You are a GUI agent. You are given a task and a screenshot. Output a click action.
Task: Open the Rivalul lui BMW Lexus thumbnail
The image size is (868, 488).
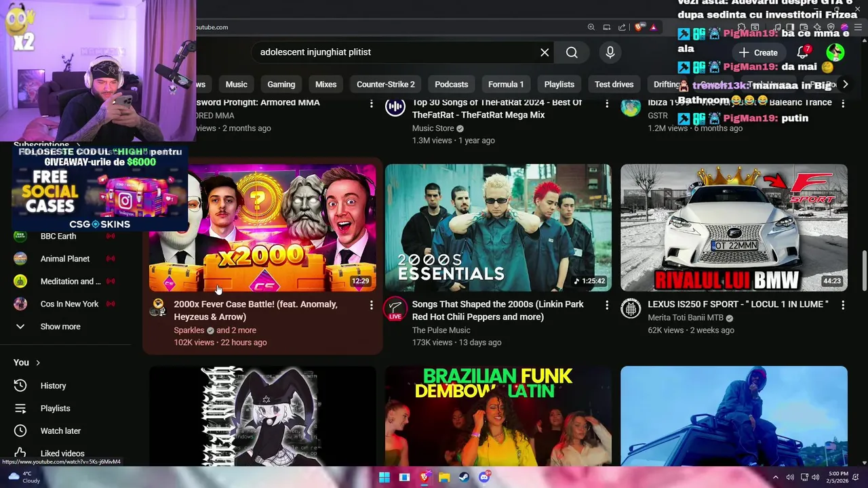[x=734, y=228]
